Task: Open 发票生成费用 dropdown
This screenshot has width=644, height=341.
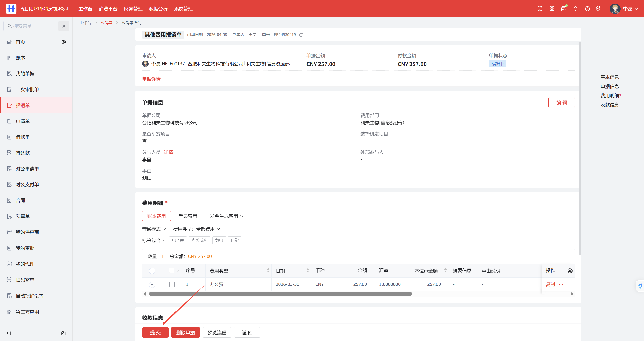Action: 226,216
